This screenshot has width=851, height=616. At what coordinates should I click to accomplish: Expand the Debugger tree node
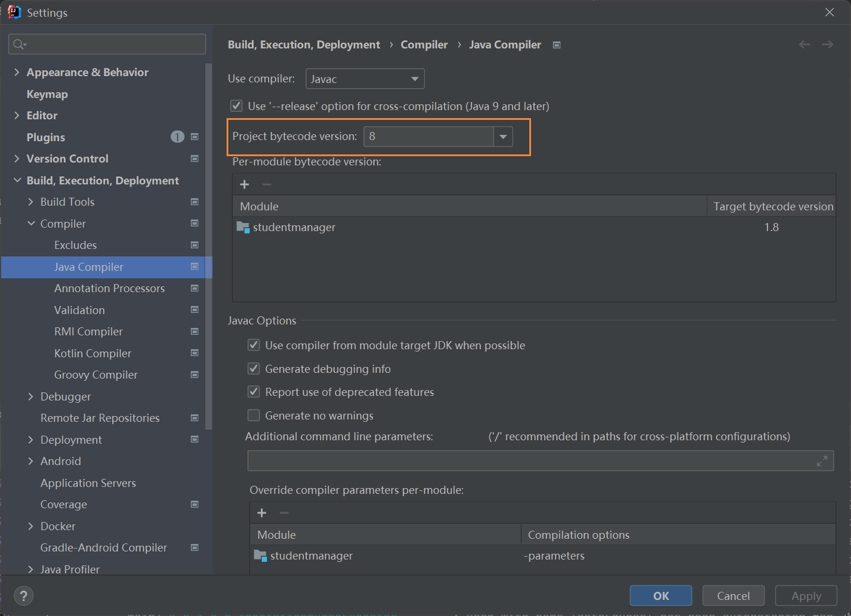(31, 396)
